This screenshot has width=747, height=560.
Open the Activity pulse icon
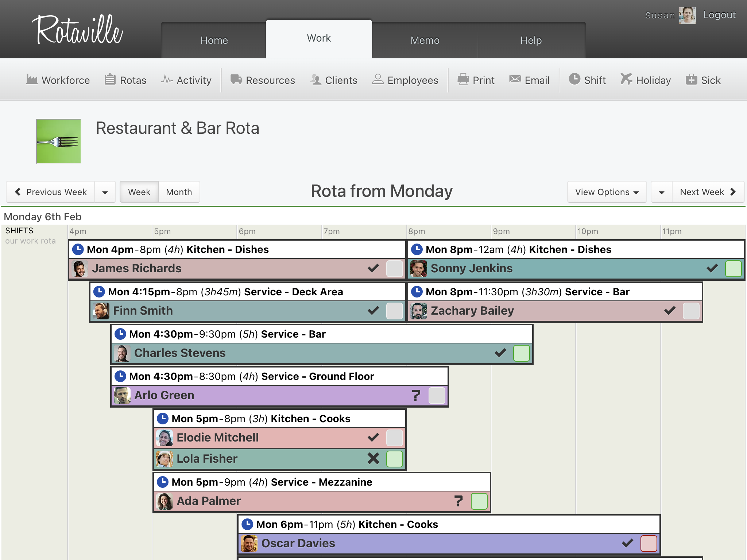[x=167, y=79]
